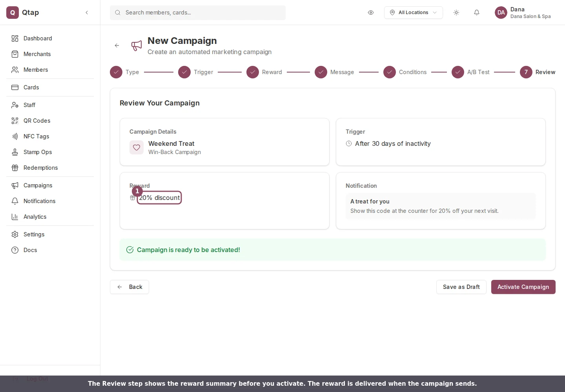Click "Campaign is ready to be activated!" message
This screenshot has width=565, height=392.
(x=188, y=250)
